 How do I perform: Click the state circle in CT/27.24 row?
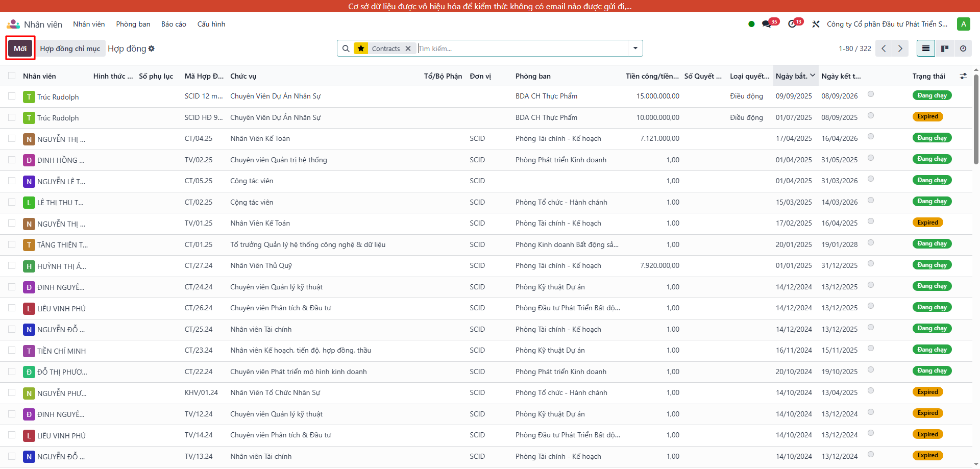[x=871, y=263]
